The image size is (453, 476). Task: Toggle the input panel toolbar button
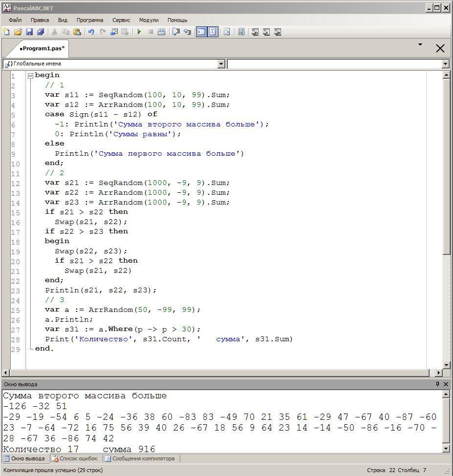point(213,32)
